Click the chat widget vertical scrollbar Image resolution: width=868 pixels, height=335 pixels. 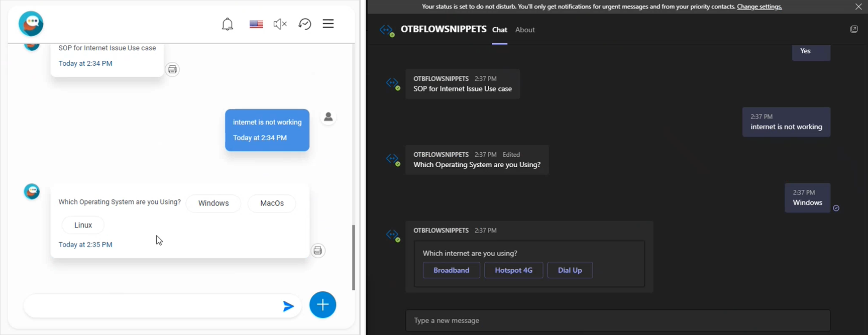click(354, 257)
